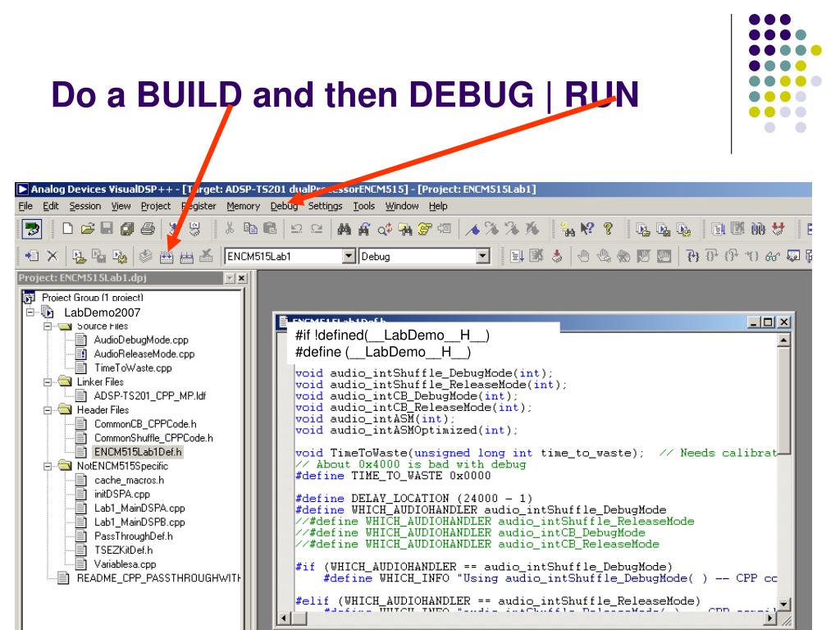Select initDSPA.cpp file

coord(122,495)
